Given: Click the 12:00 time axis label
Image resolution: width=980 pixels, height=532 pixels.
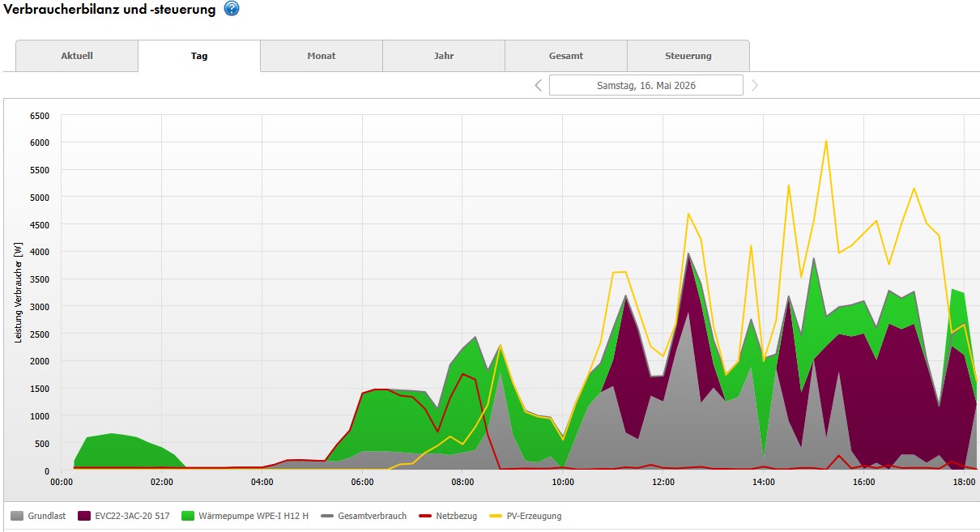Looking at the screenshot, I should (663, 482).
